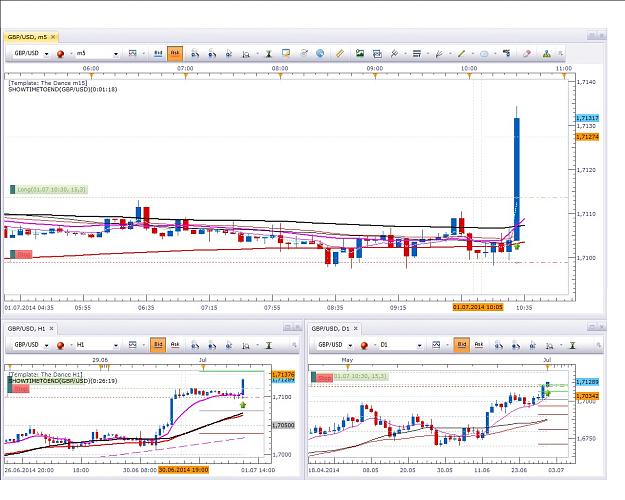This screenshot has height=500, width=625.
Task: Click the first zoom icon in m5 toolbar
Action: [195, 54]
